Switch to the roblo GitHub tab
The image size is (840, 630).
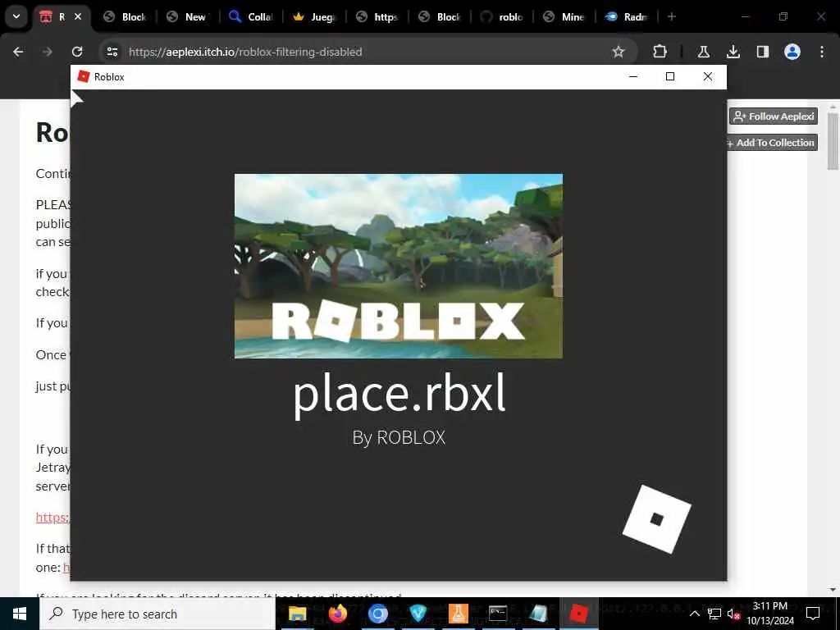(502, 16)
